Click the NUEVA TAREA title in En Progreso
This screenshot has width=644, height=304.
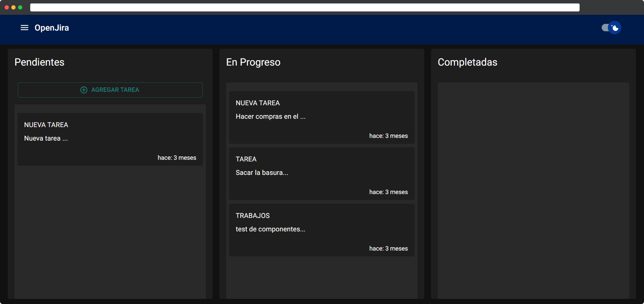tap(257, 103)
